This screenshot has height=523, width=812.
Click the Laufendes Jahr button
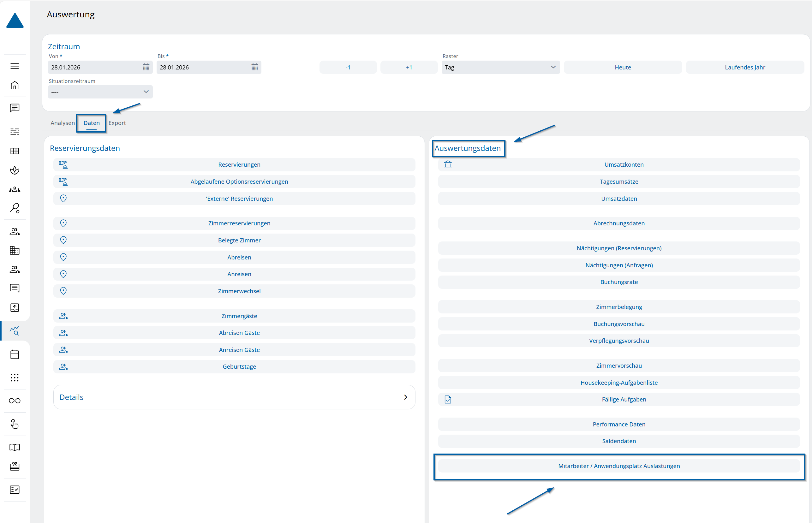pos(745,67)
